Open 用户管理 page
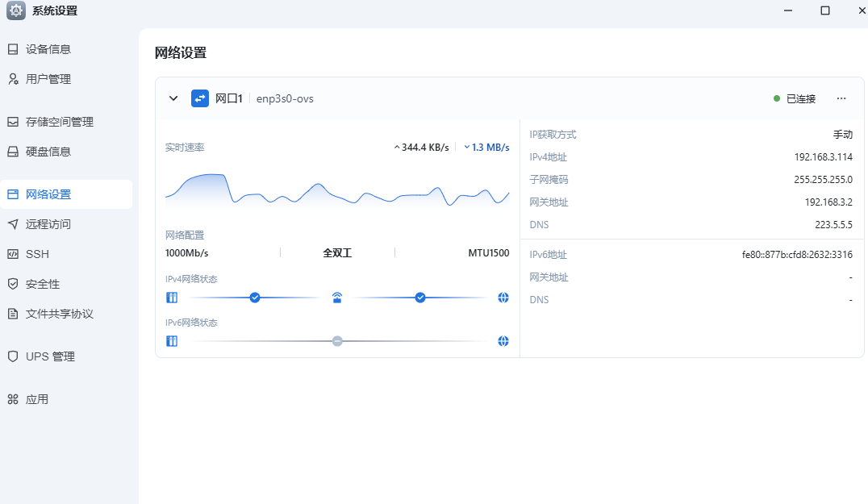The image size is (868, 504). coord(66,79)
